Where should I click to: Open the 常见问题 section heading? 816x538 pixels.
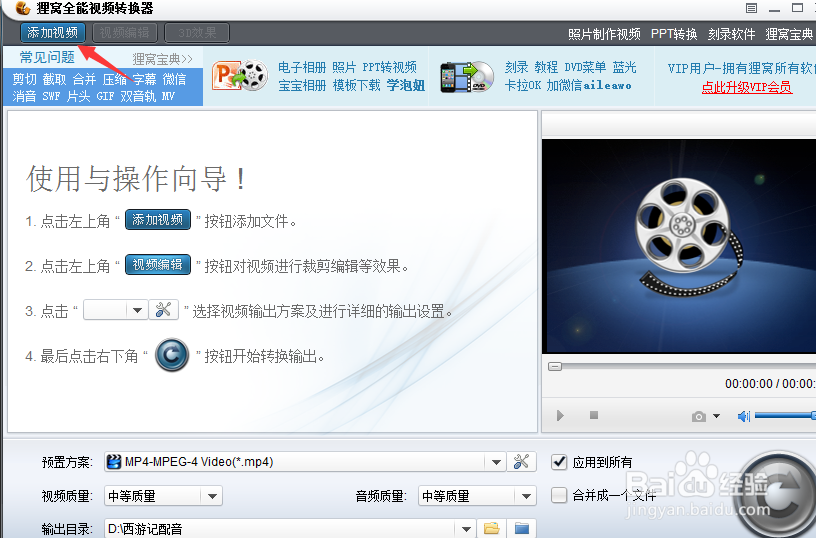click(47, 57)
